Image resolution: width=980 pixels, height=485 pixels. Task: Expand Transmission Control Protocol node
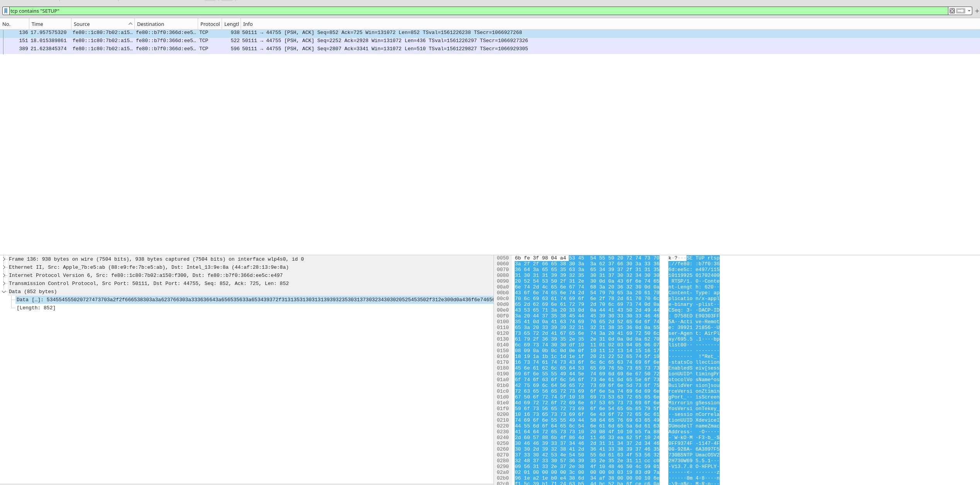pos(4,283)
